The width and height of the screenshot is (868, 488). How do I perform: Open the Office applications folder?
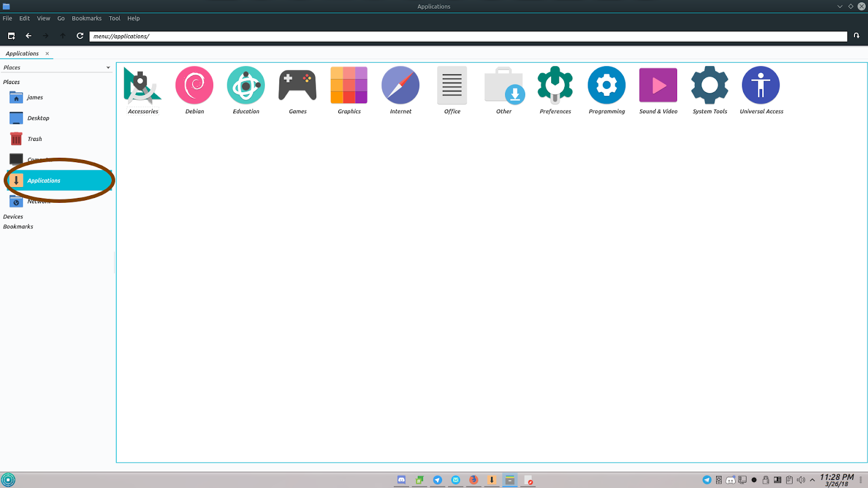coord(451,87)
